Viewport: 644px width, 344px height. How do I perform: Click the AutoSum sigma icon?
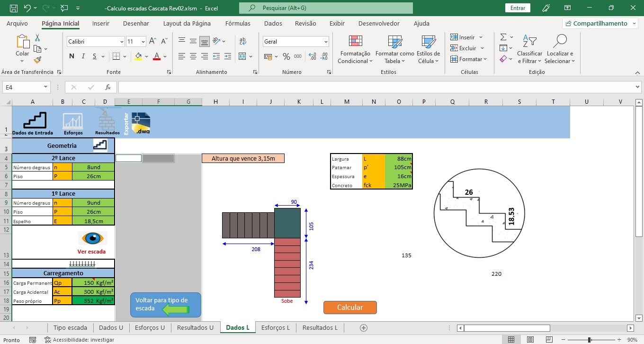[503, 37]
